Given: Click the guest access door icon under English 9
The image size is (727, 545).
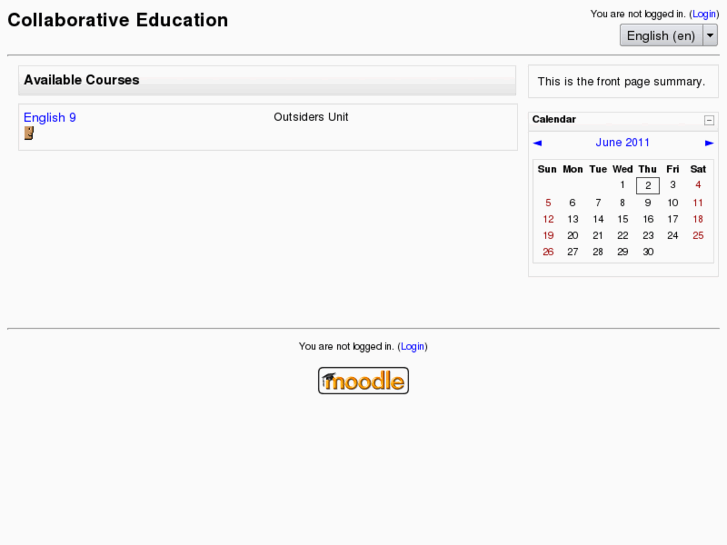Looking at the screenshot, I should pos(29,133).
